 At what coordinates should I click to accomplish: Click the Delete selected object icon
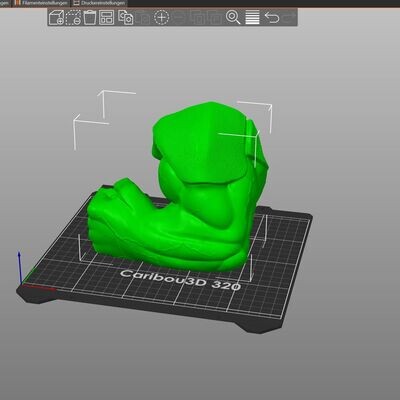(73, 17)
